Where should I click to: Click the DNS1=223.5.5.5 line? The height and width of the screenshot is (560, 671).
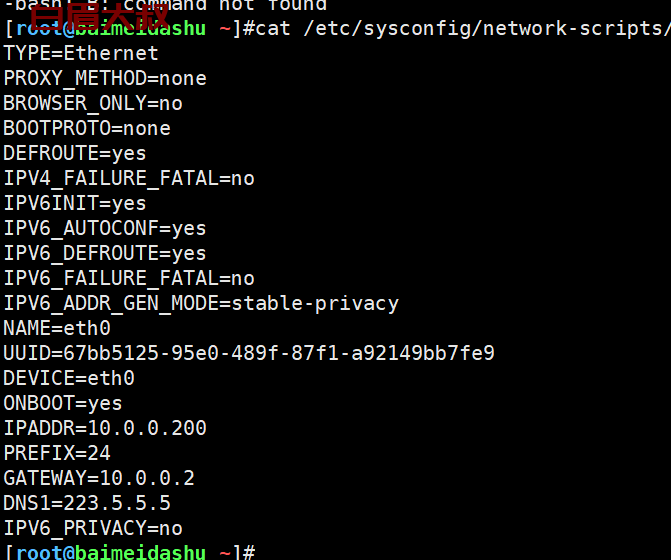coord(87,504)
